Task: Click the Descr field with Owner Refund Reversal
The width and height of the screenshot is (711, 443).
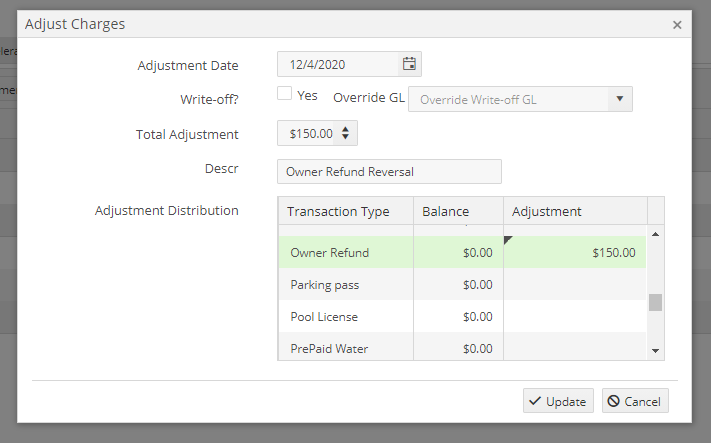Action: [389, 172]
